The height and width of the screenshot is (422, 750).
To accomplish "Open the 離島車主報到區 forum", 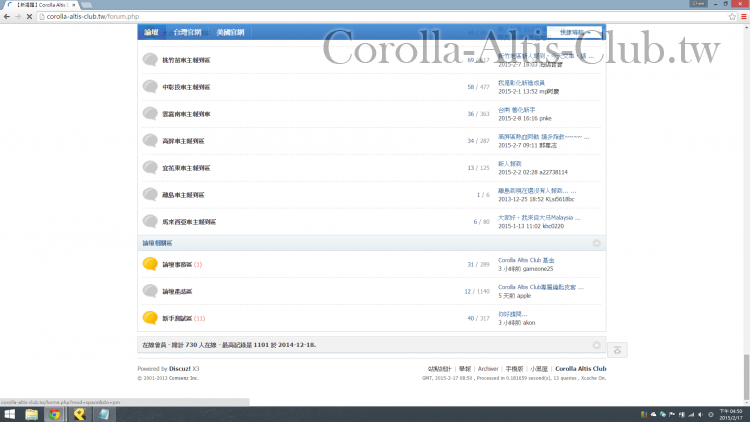I will point(183,195).
